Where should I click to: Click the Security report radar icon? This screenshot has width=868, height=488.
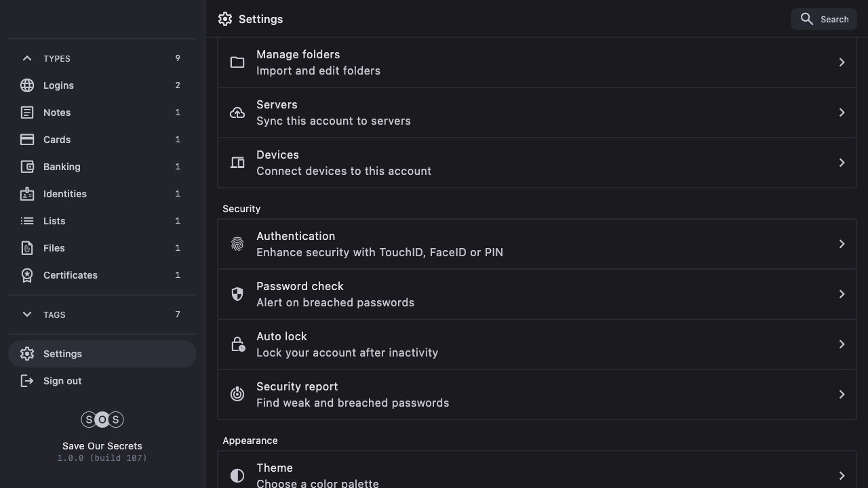(x=237, y=394)
